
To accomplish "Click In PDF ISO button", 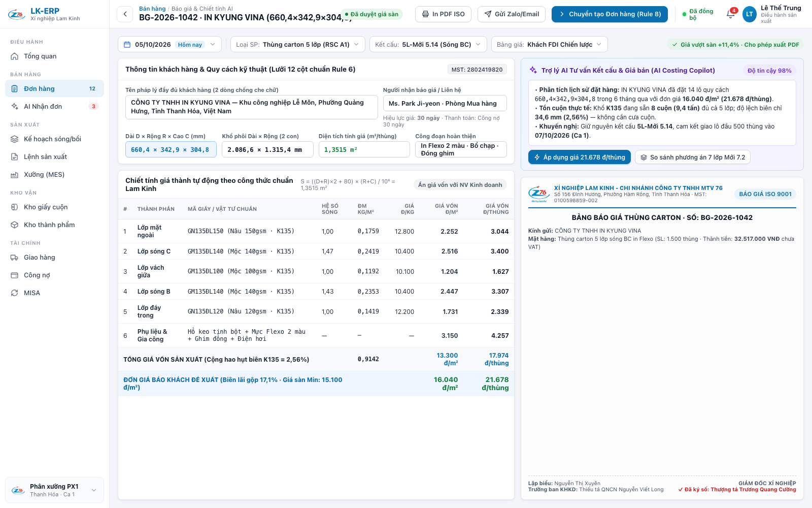I will click(443, 14).
